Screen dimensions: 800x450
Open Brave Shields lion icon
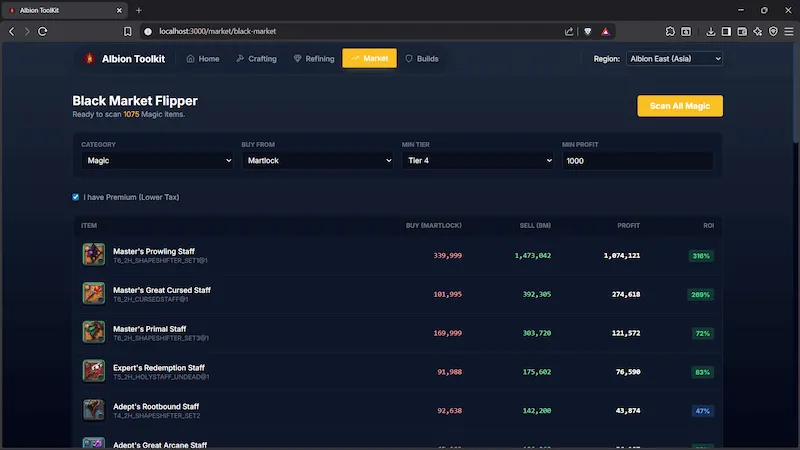pos(588,32)
